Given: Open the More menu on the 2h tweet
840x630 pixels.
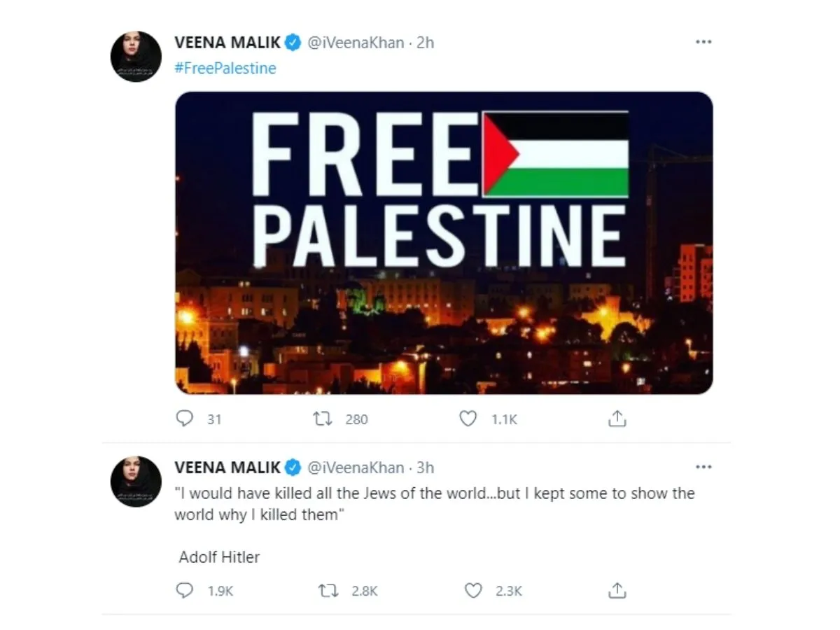Looking at the screenshot, I should pyautogui.click(x=703, y=43).
